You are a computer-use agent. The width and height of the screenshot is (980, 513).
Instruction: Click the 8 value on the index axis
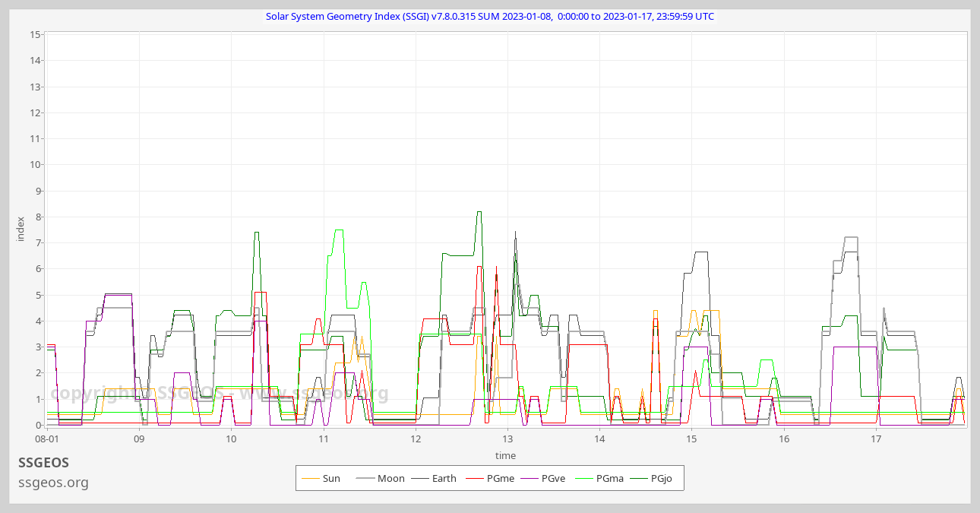[x=38, y=217]
